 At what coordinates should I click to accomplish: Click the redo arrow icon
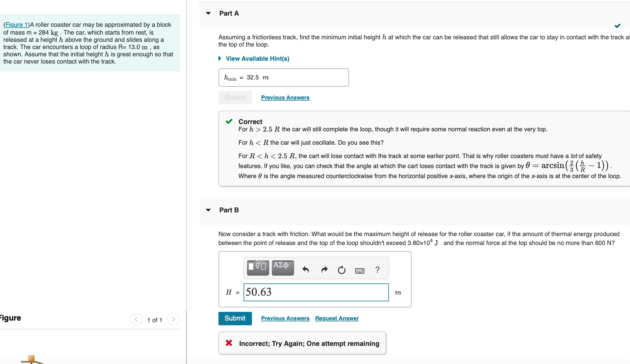point(324,270)
